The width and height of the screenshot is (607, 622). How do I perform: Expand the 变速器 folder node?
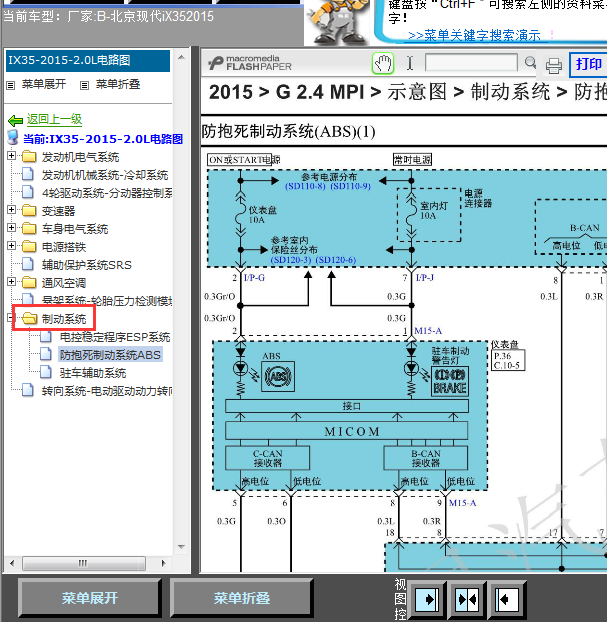(12, 210)
